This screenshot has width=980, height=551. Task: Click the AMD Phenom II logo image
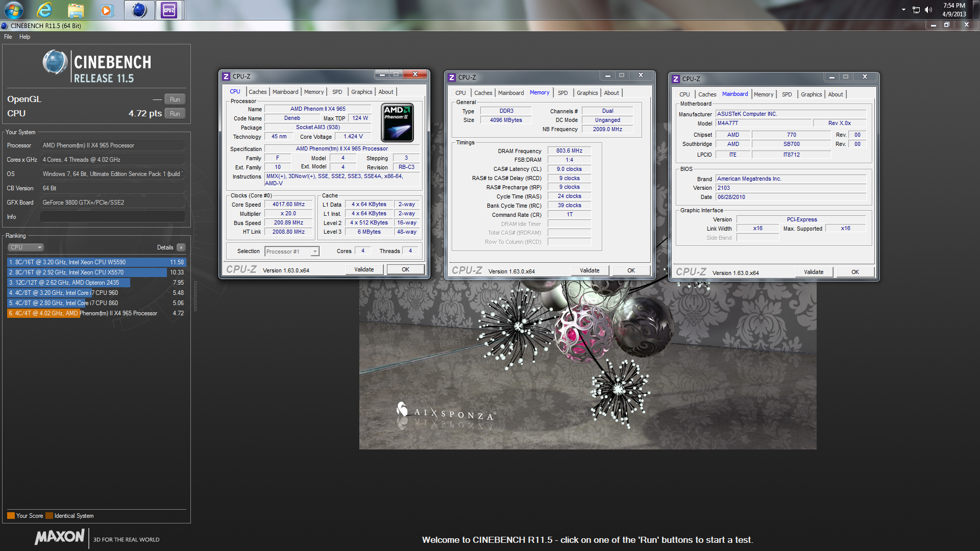coord(397,122)
